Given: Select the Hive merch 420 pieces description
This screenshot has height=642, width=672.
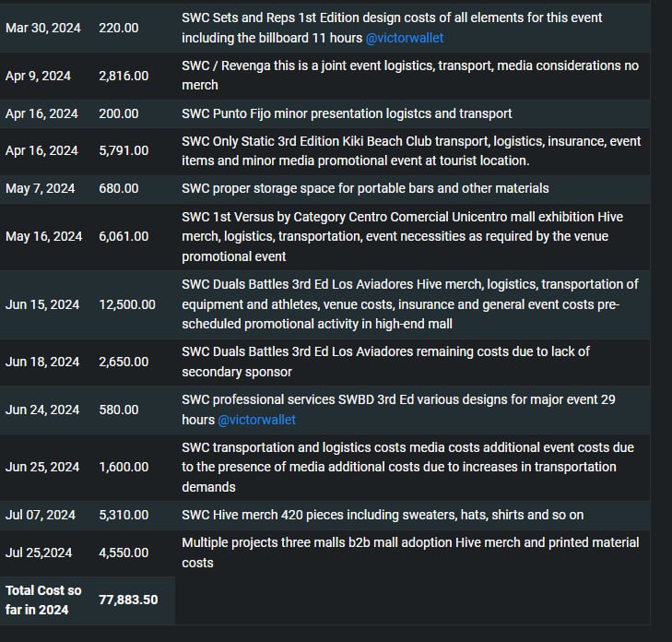Looking at the screenshot, I should pyautogui.click(x=383, y=515).
